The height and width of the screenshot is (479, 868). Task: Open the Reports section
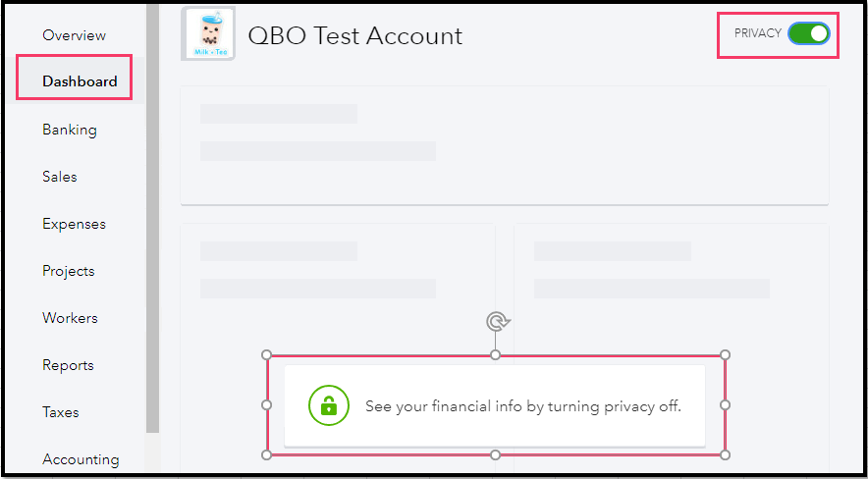pyautogui.click(x=68, y=365)
